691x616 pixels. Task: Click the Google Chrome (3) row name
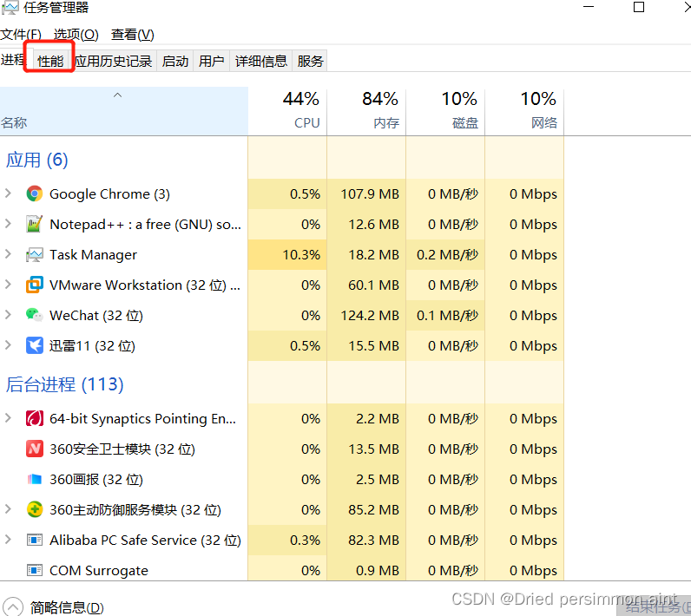(109, 193)
